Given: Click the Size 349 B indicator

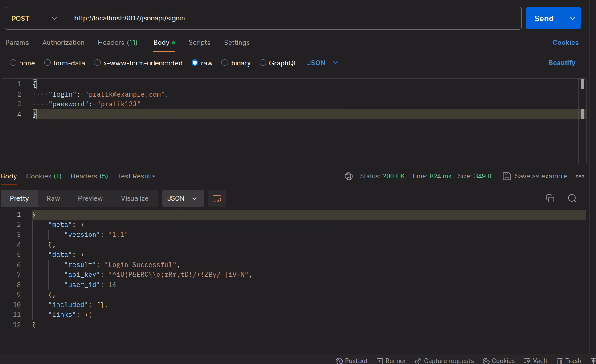Looking at the screenshot, I should tap(474, 176).
